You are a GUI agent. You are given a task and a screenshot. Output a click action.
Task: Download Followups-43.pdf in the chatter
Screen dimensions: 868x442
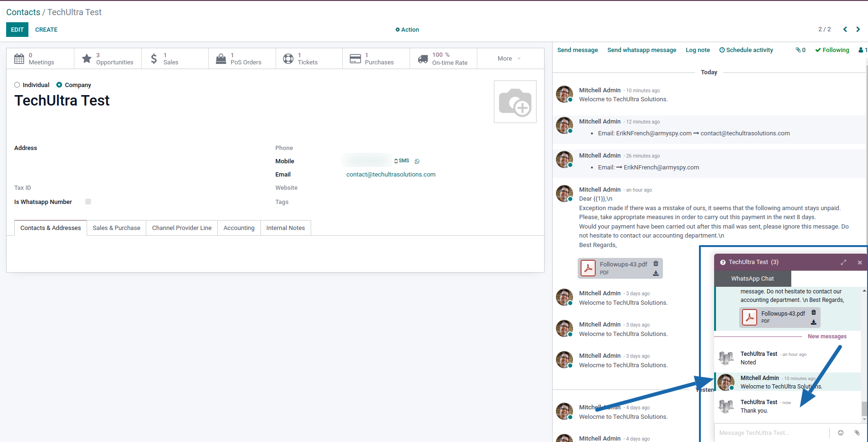[x=655, y=274]
